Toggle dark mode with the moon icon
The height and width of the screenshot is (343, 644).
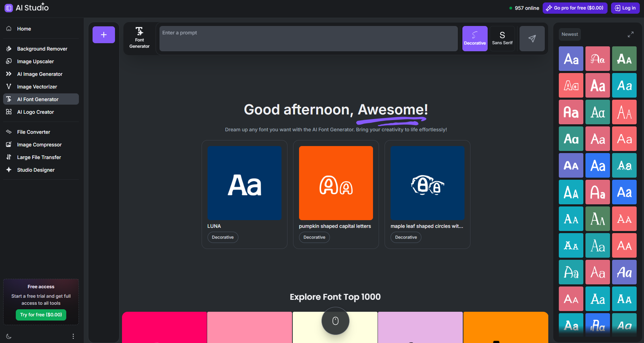[8, 336]
